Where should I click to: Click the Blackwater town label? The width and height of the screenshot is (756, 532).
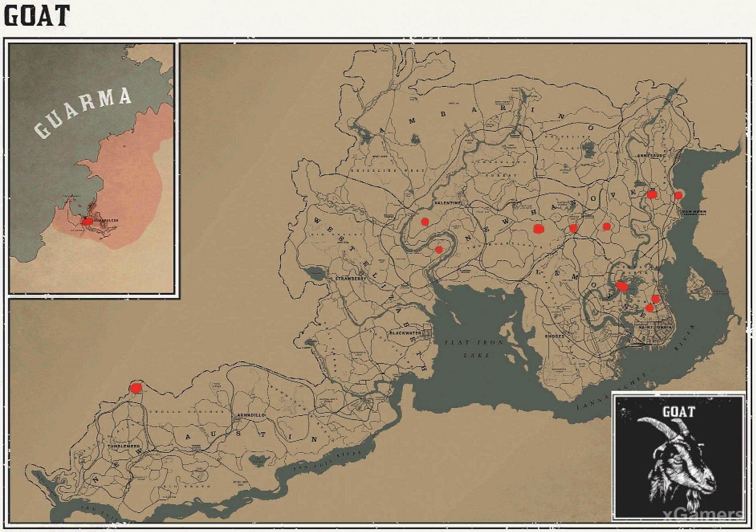pos(405,333)
